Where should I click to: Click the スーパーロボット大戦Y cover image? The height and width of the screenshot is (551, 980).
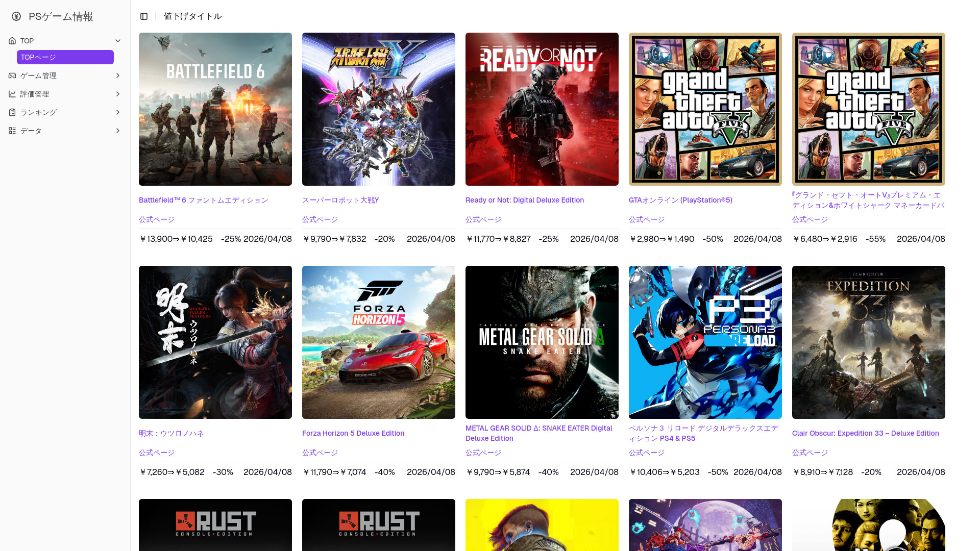(378, 109)
